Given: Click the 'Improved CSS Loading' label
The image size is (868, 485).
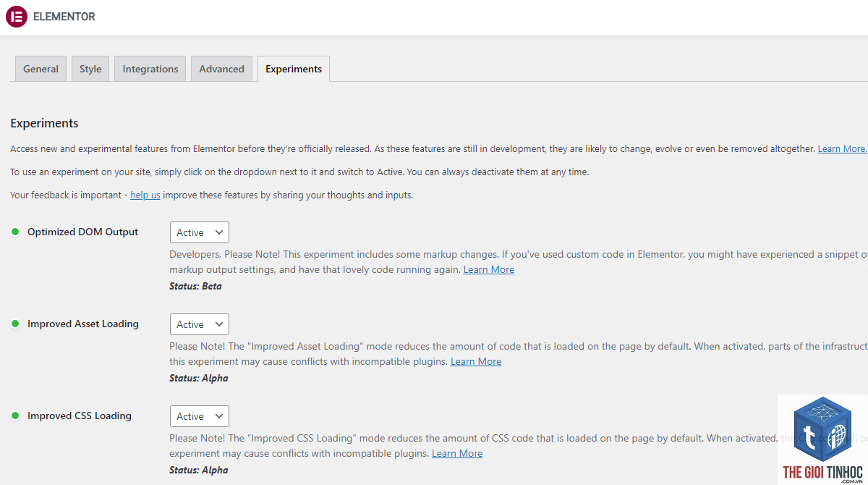Looking at the screenshot, I should (80, 416).
